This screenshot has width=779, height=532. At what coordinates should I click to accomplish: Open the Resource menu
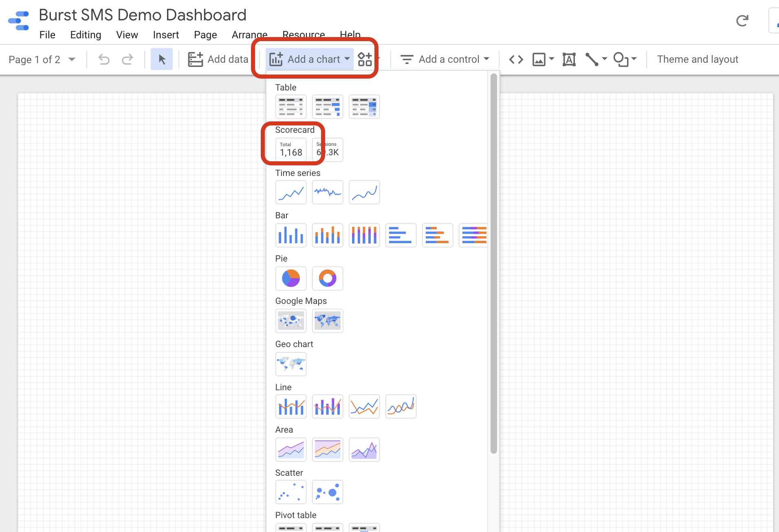click(x=304, y=35)
